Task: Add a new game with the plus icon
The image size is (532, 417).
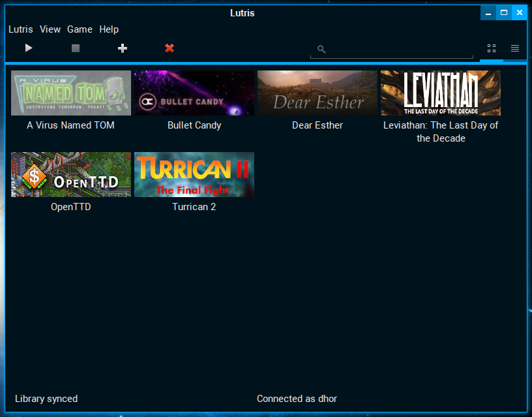Action: 123,48
